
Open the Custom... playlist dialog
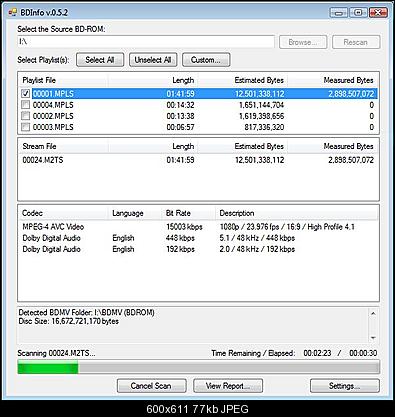coord(206,60)
